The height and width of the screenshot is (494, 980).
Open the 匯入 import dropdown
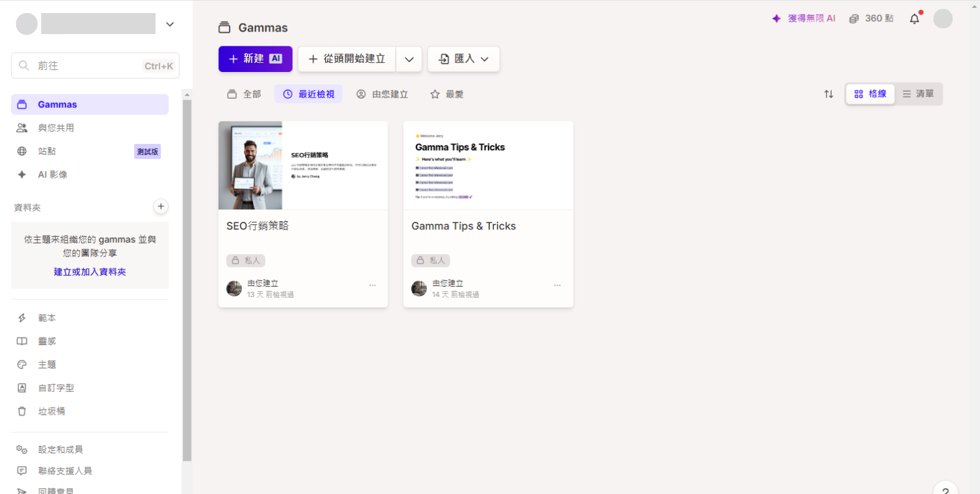(x=464, y=59)
